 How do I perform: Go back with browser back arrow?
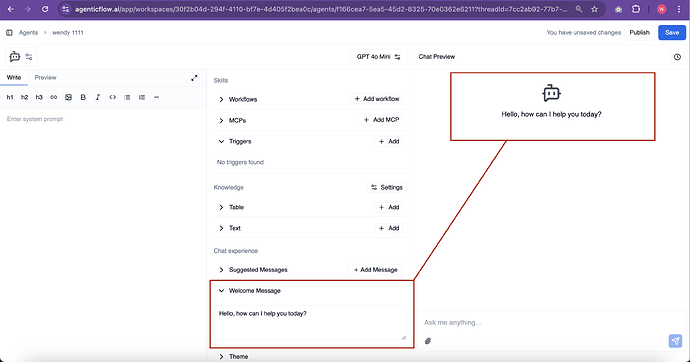pyautogui.click(x=11, y=9)
